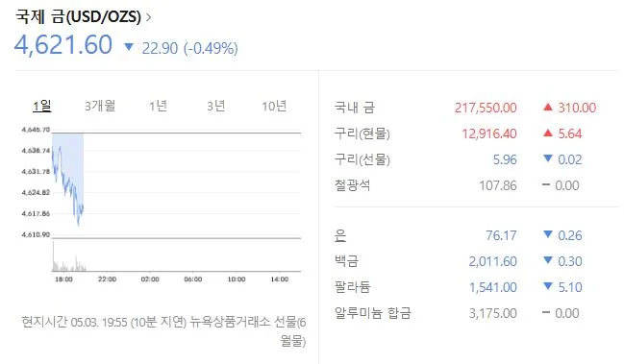
Task: Show the 10년 chart range
Action: point(274,106)
